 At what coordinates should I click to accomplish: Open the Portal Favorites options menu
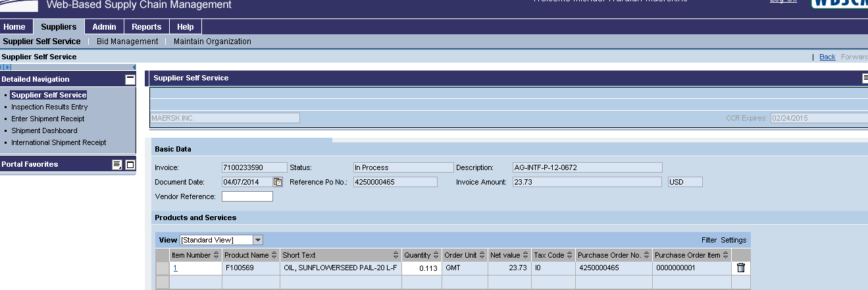(x=117, y=165)
